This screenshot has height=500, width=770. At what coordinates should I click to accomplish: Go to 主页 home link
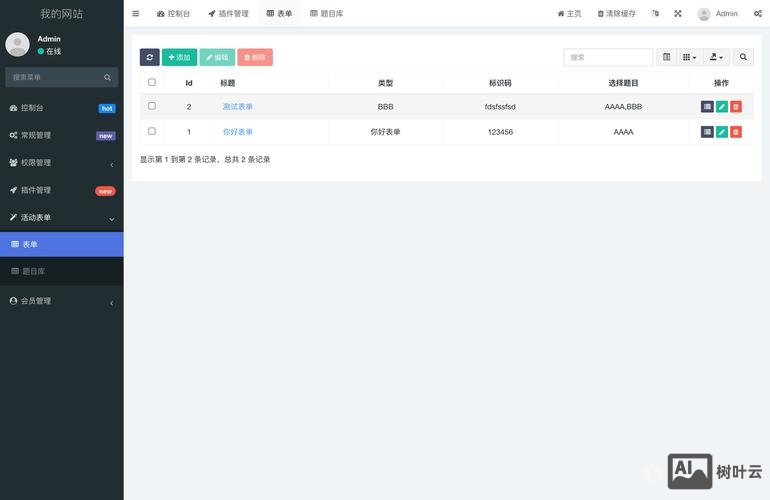tap(570, 14)
